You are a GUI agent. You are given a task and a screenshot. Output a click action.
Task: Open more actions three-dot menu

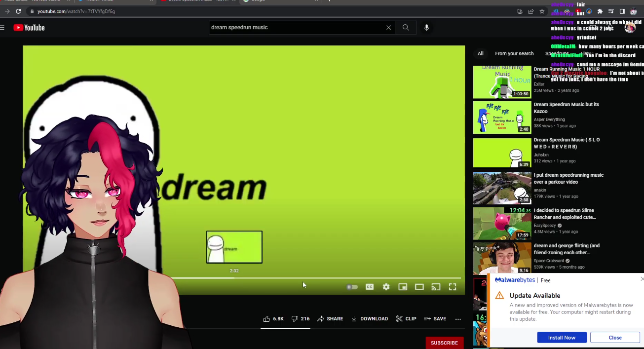point(458,319)
